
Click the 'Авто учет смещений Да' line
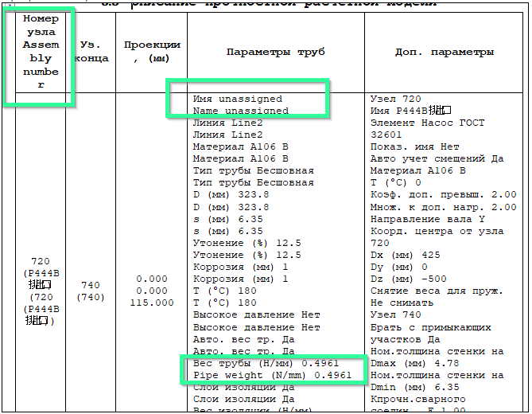click(437, 159)
